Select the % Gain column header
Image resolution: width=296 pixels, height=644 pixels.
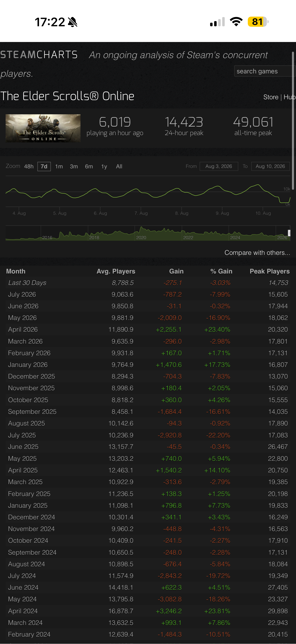pos(221,271)
